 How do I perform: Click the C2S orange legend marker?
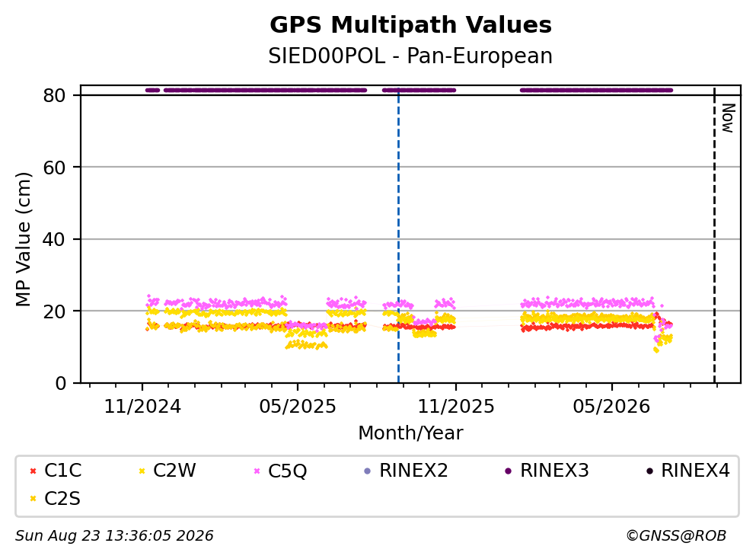click(x=33, y=499)
